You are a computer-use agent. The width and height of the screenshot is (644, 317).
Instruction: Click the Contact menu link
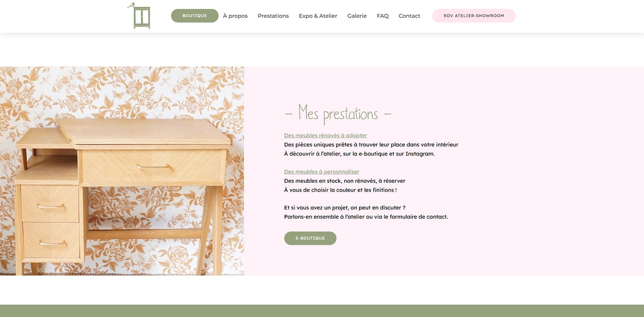point(409,16)
